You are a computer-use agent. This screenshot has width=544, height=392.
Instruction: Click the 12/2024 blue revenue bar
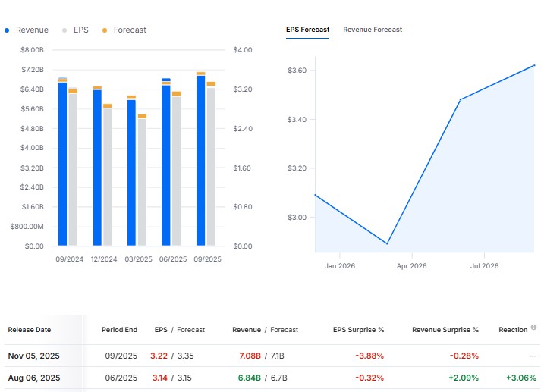pos(97,168)
